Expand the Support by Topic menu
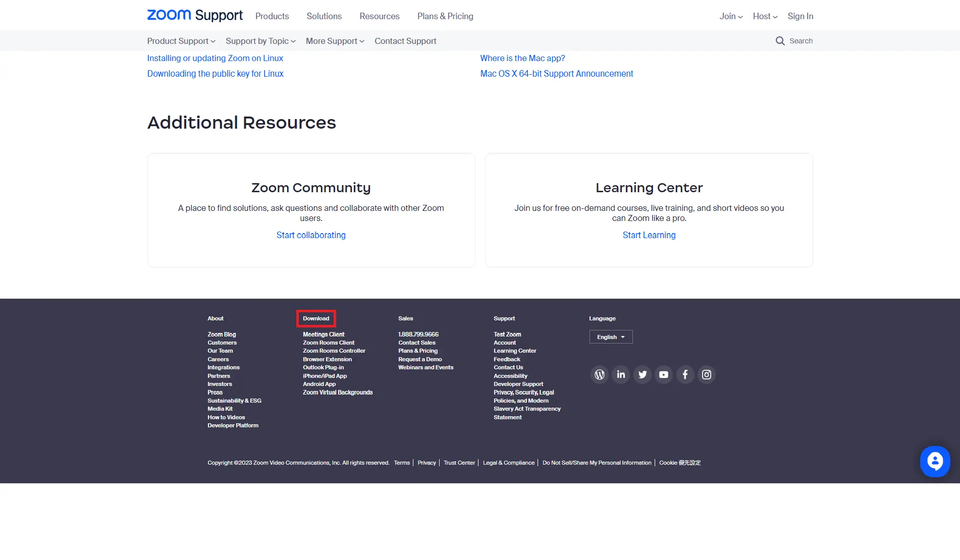The height and width of the screenshot is (560, 960). click(x=260, y=41)
